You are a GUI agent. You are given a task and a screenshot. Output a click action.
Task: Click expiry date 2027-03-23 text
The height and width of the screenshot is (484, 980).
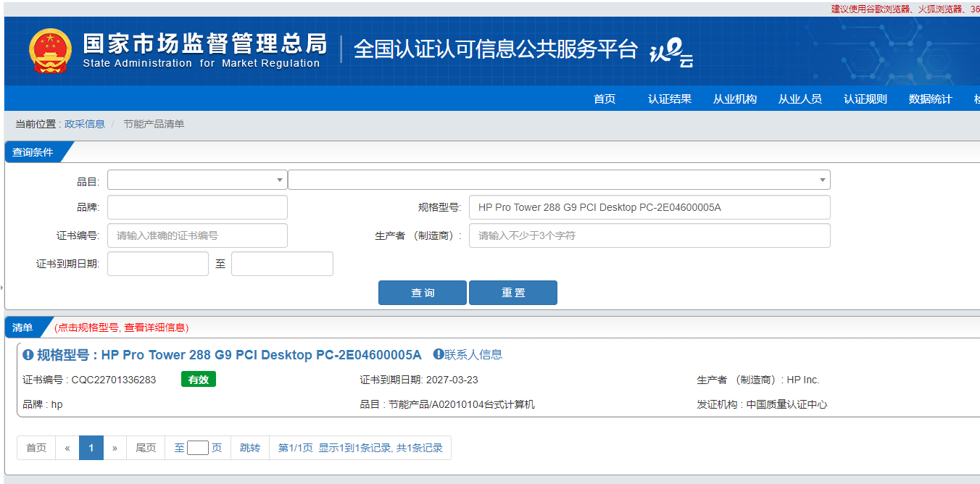452,380
